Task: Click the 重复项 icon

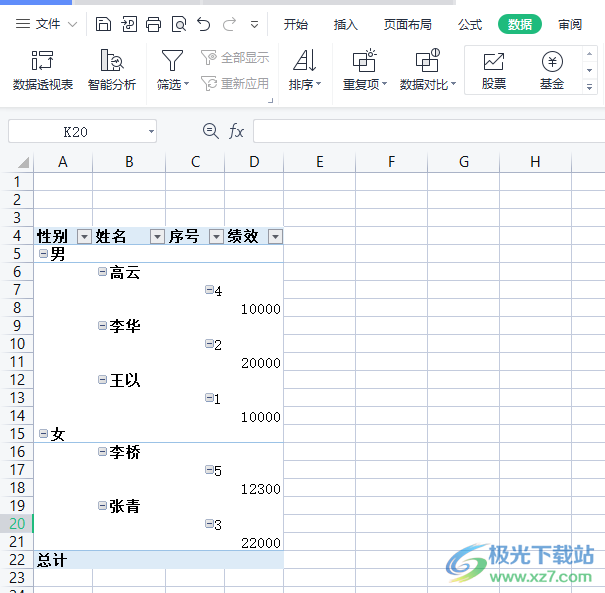Action: (x=364, y=61)
